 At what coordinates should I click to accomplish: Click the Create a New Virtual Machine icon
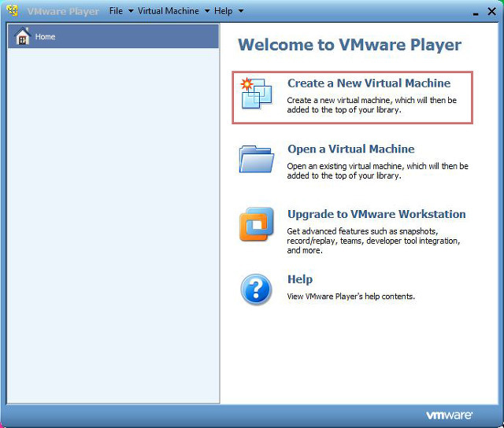point(256,93)
